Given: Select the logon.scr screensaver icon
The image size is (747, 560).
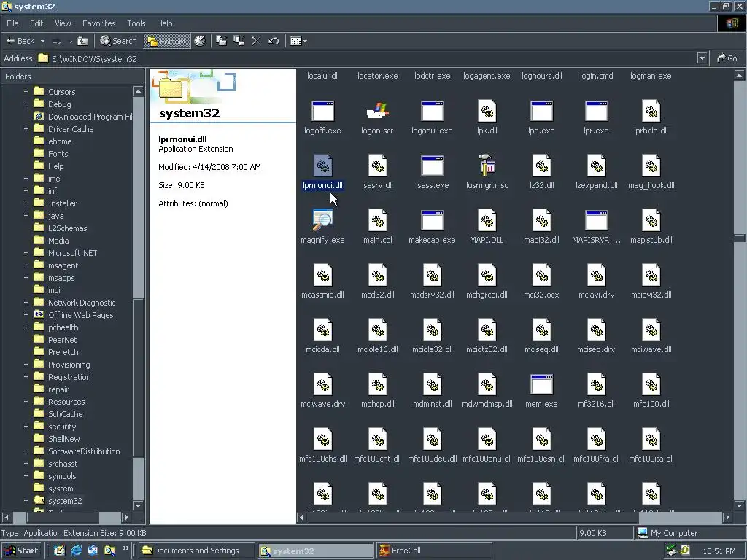Looking at the screenshot, I should tap(377, 112).
